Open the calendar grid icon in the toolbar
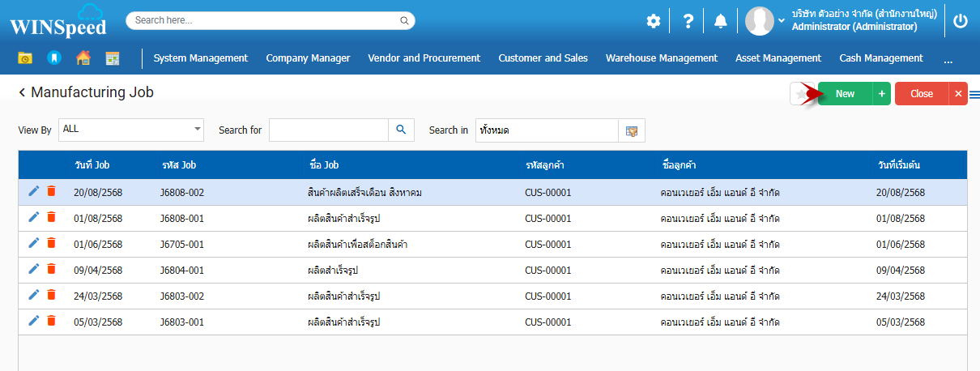Viewport: 980px width, 371px height. coord(113,58)
